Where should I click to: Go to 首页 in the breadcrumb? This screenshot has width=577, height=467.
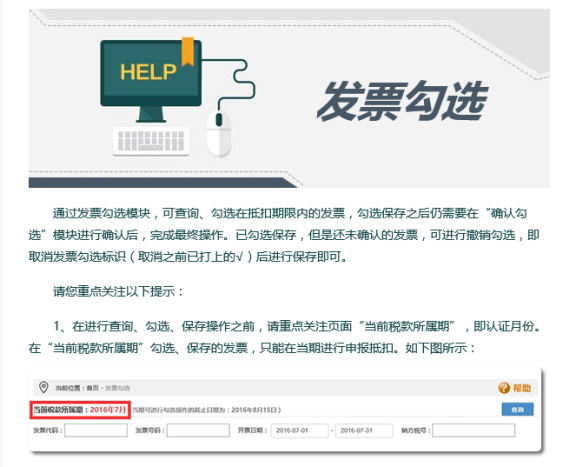(93, 388)
